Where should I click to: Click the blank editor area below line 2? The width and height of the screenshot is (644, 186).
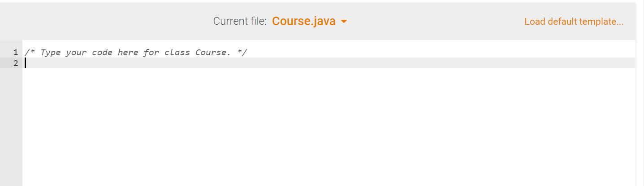tap(328, 127)
